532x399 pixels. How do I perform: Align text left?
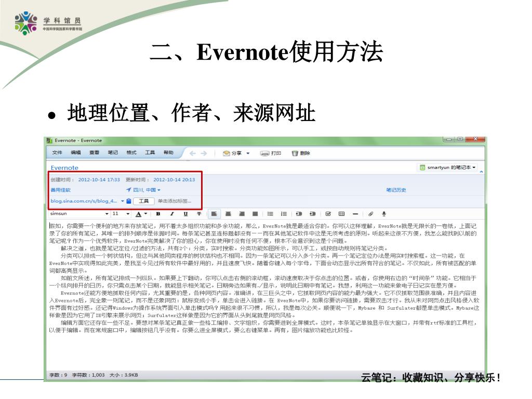pos(214,214)
